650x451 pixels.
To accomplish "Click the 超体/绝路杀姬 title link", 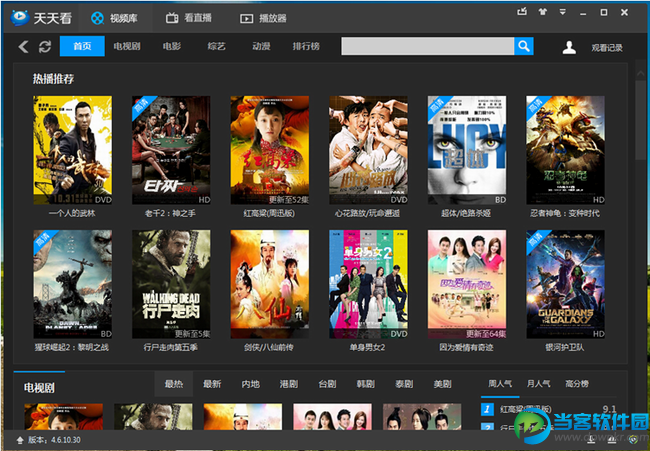I will 466,213.
